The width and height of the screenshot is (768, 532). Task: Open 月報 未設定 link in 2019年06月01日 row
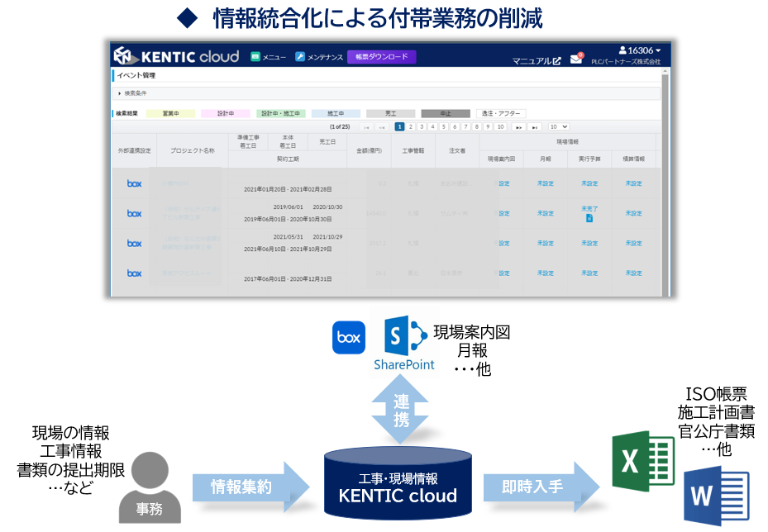pos(545,213)
